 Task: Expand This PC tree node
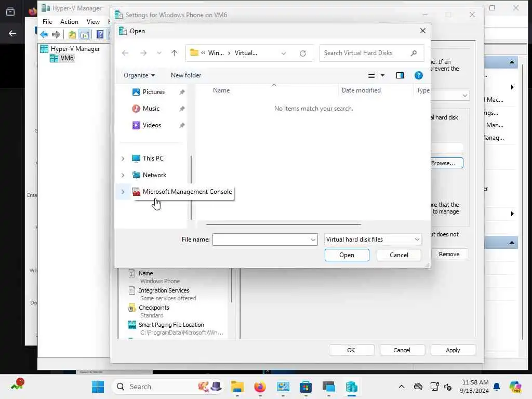(123, 158)
